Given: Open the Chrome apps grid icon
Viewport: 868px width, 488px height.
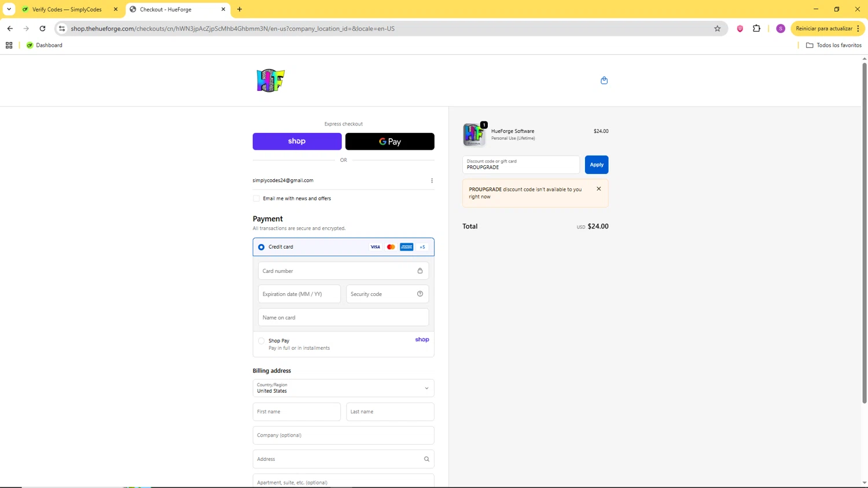Looking at the screenshot, I should (x=9, y=45).
